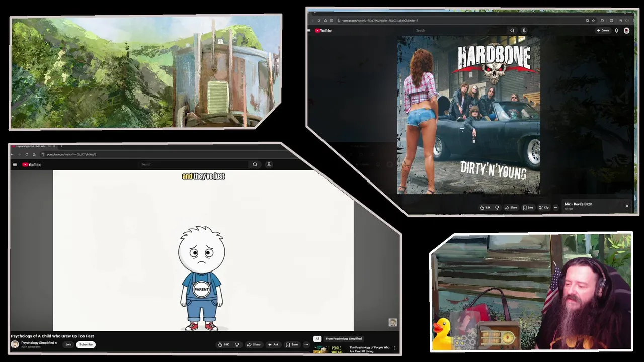Open the account avatar in the upper-right YouTube
The image size is (644, 362).
(x=626, y=31)
